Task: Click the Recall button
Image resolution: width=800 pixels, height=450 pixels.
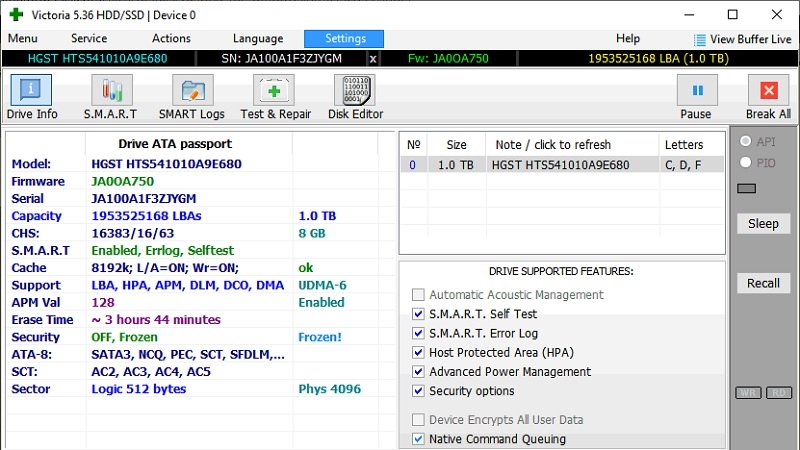Action: click(x=763, y=283)
